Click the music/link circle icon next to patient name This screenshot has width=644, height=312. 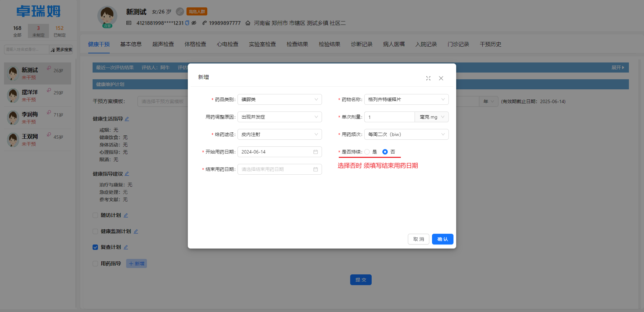(x=179, y=12)
